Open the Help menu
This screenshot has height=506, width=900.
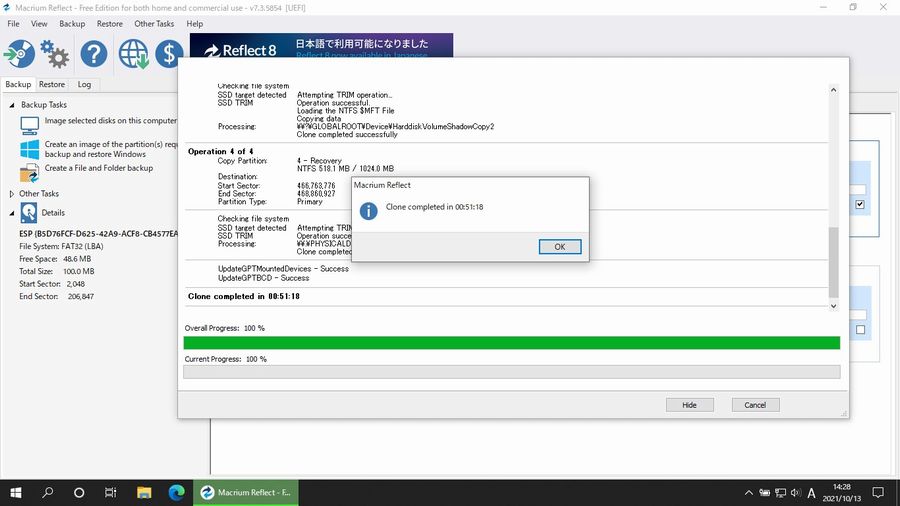[195, 24]
